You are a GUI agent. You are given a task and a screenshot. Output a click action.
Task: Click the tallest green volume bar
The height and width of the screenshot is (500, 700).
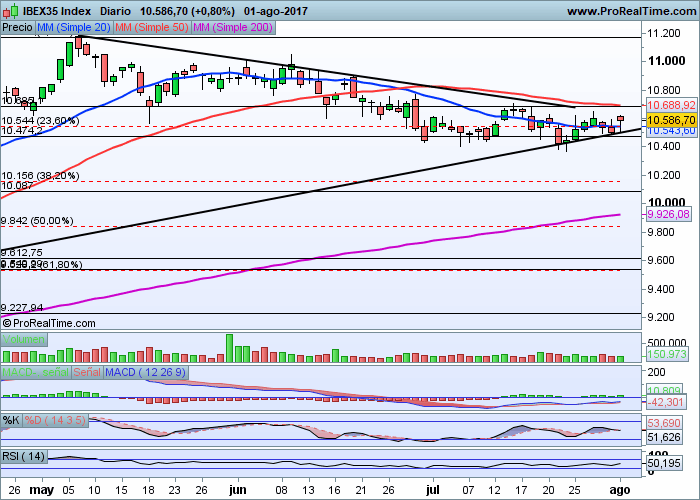(x=229, y=348)
